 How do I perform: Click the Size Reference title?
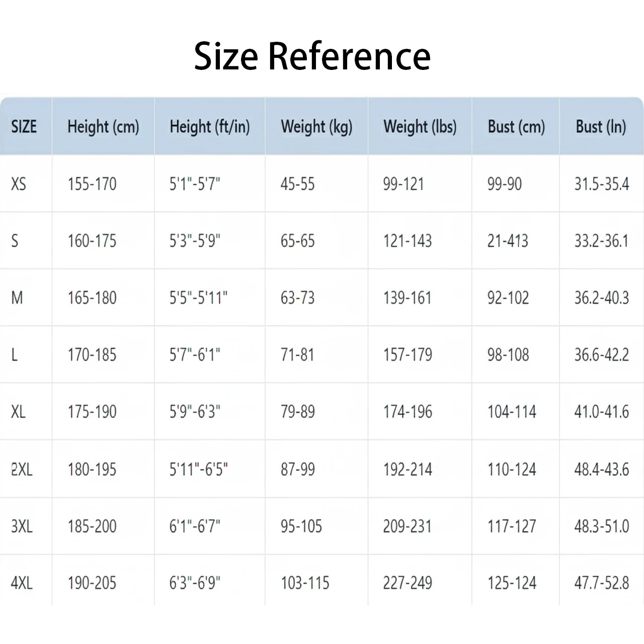[x=312, y=55]
